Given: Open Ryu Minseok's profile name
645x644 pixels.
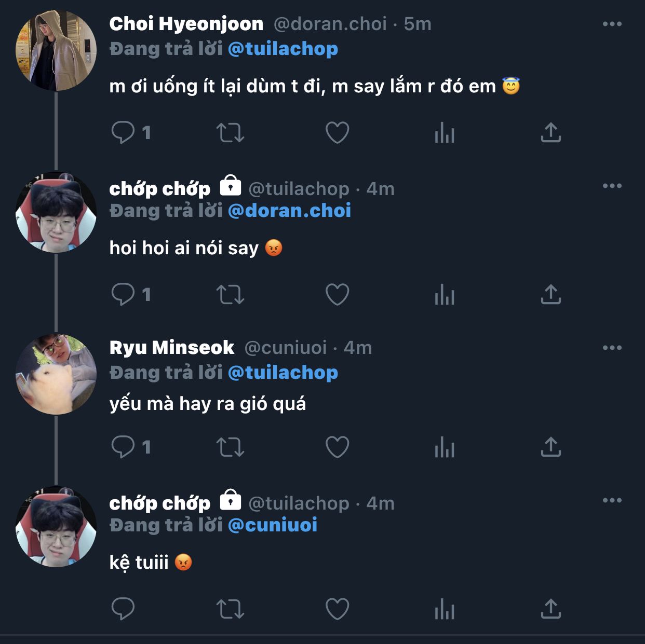Looking at the screenshot, I should tap(172, 348).
